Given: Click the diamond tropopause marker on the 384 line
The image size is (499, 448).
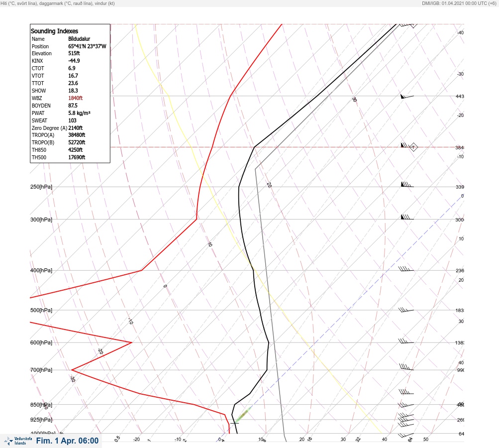Looking at the screenshot, I should pos(413,147).
